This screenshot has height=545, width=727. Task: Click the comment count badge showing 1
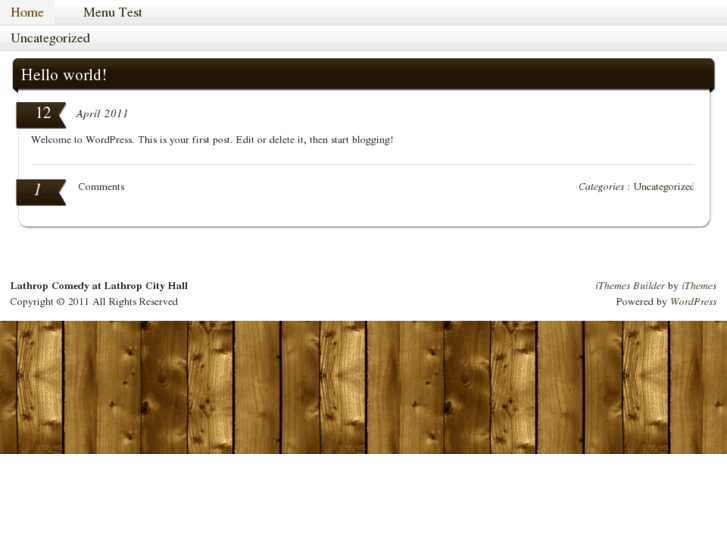(41, 192)
